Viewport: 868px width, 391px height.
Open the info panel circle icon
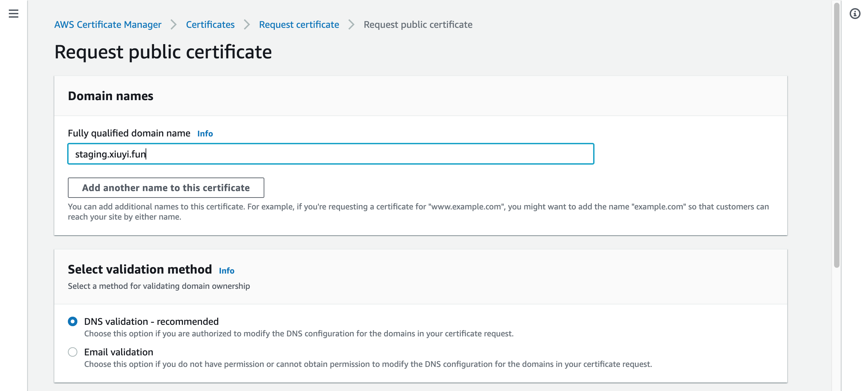pos(855,14)
